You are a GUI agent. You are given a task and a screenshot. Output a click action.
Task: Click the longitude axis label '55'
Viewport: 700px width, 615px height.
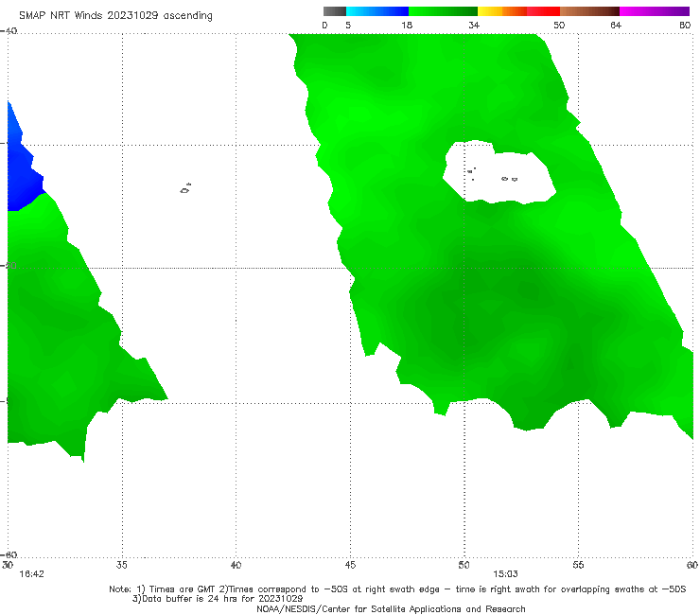(578, 565)
